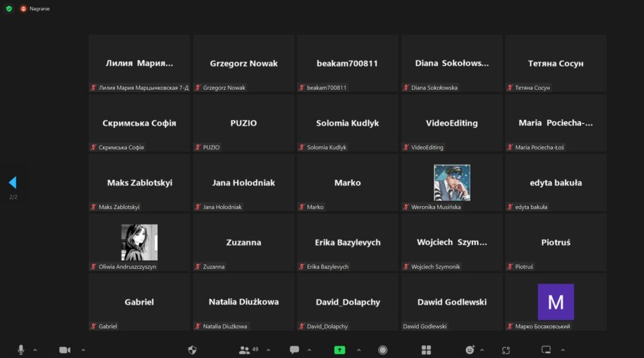Open the Apps grid icon

point(426,350)
